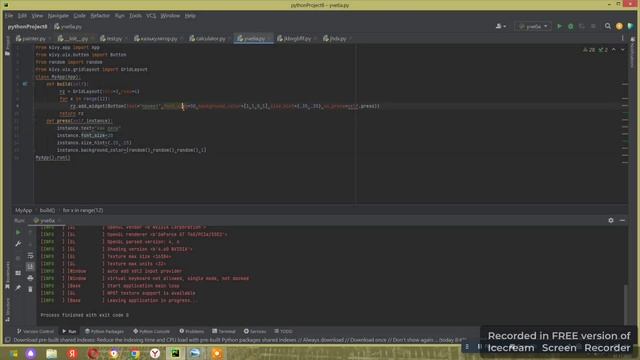Clear console with trash can icon
The width and height of the screenshot is (640, 360).
(31, 289)
